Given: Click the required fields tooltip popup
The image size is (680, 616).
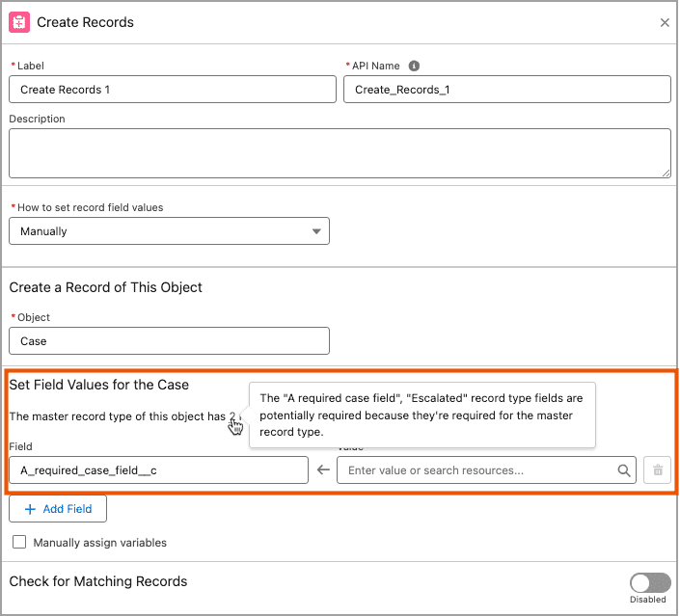Looking at the screenshot, I should pos(422,415).
